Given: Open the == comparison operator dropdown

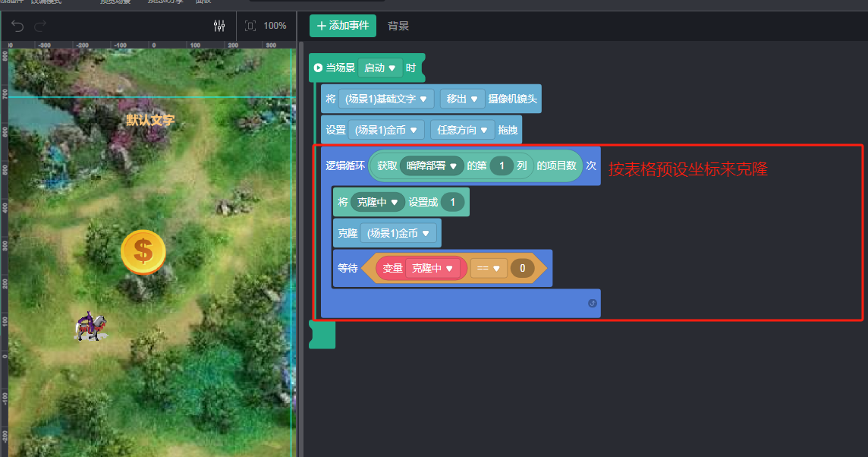Looking at the screenshot, I should tap(489, 268).
